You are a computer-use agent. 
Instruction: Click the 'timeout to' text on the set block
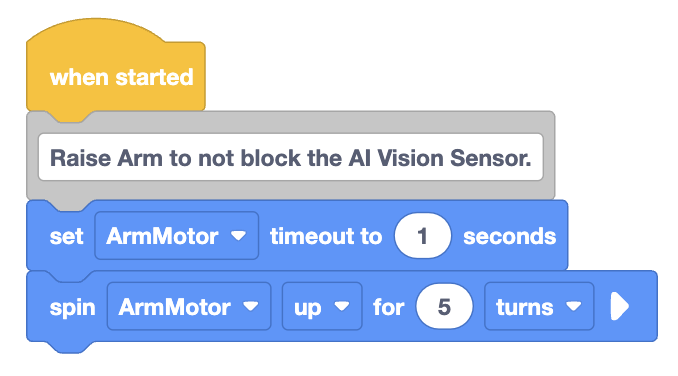(x=326, y=236)
